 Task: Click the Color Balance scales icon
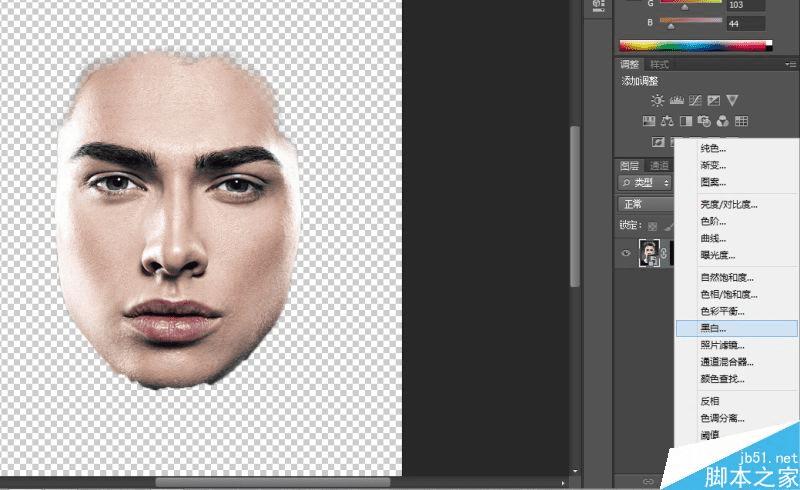666,122
